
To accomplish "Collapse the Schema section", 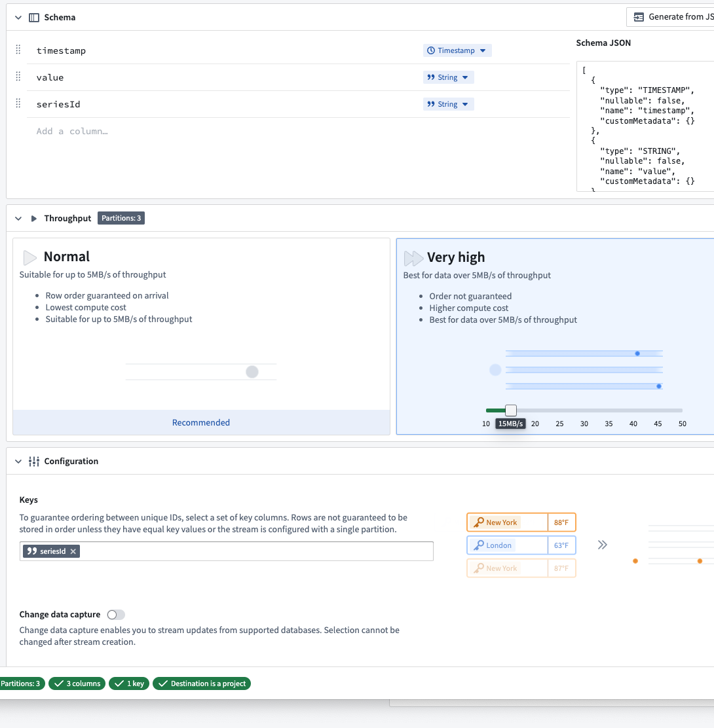I will tap(18, 18).
